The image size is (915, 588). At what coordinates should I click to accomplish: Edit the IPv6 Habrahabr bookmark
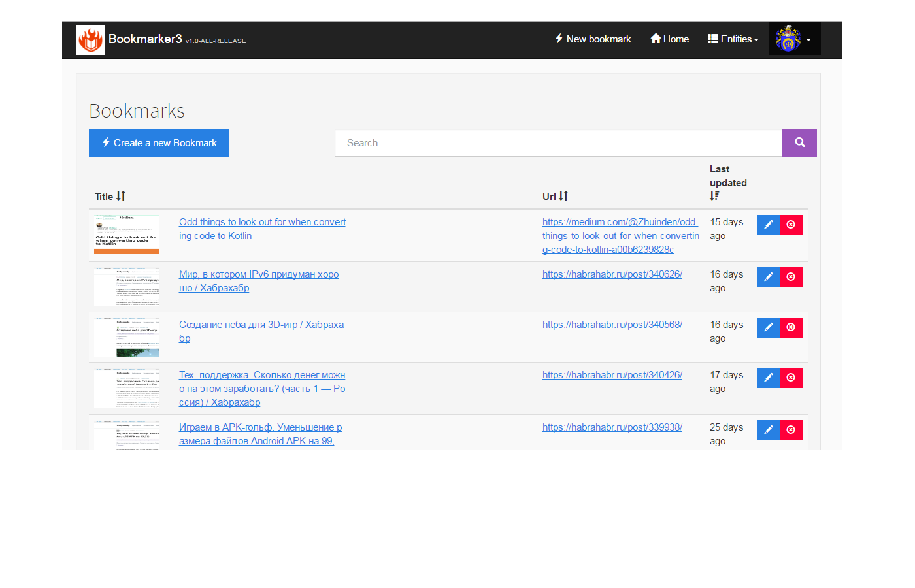[769, 277]
